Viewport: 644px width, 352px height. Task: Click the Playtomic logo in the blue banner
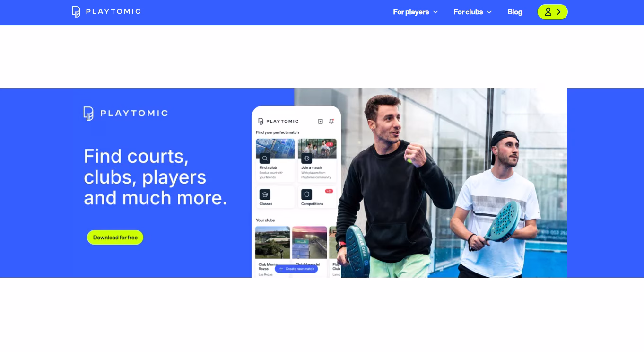pos(126,114)
